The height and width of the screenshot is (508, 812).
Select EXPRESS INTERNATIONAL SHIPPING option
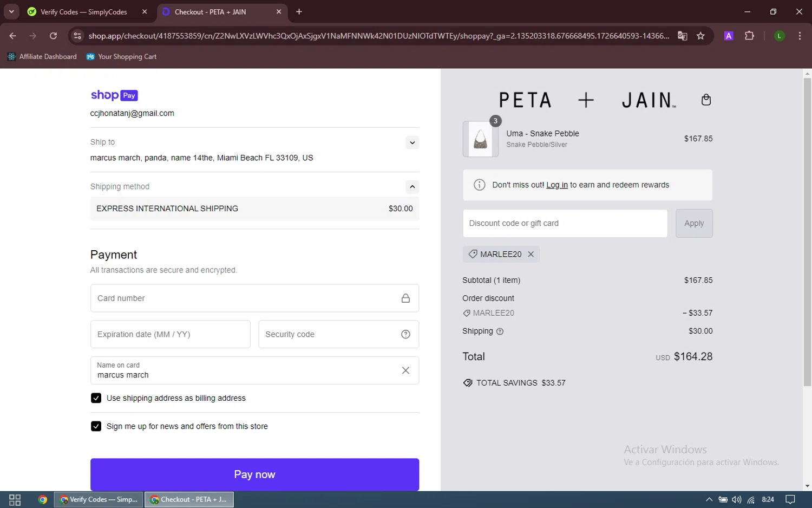(254, 209)
